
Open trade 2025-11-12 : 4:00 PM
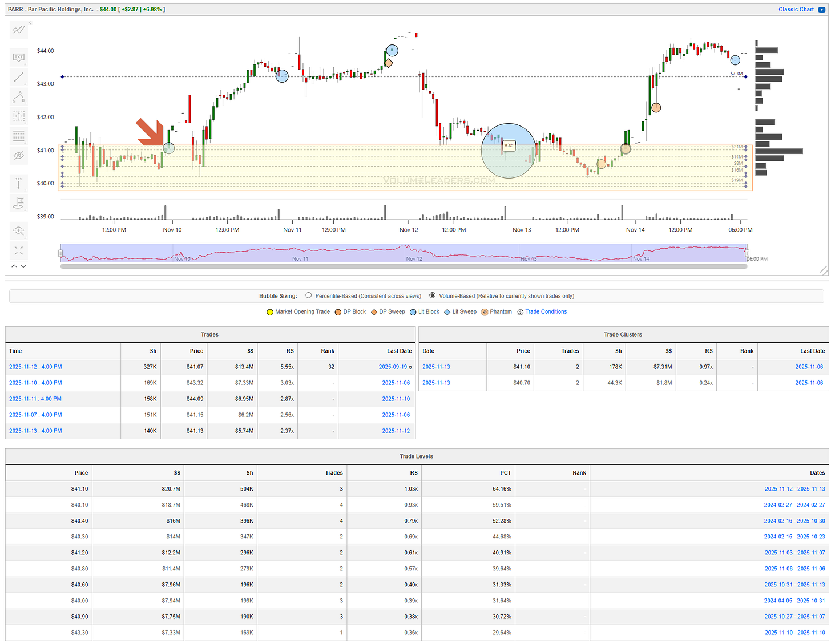click(x=35, y=367)
